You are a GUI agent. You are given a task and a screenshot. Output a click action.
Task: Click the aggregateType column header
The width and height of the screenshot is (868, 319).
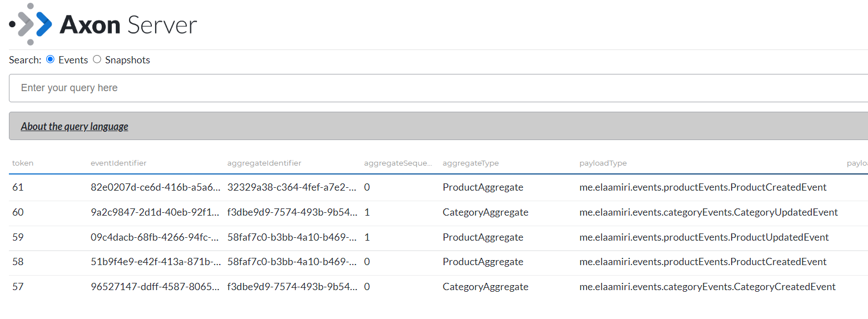tap(471, 163)
